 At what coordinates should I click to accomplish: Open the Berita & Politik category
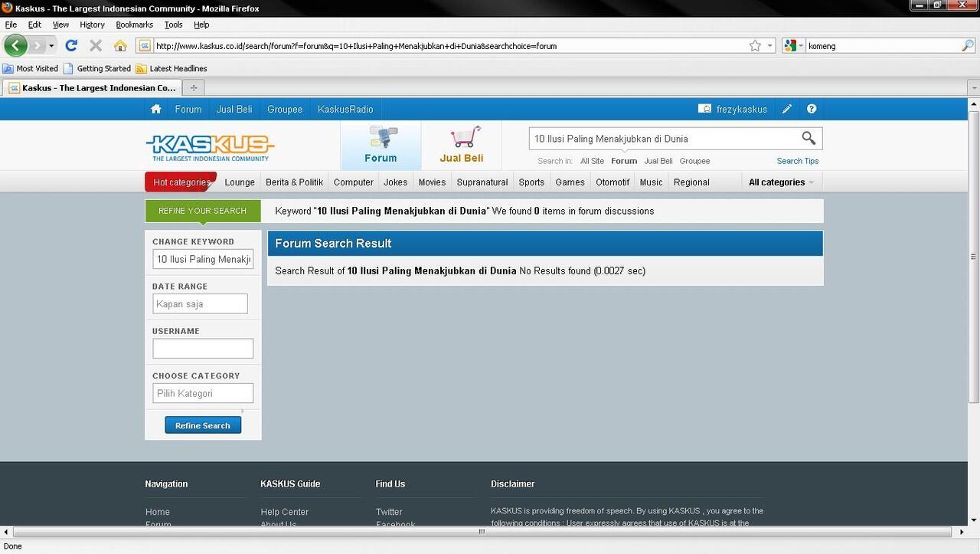pyautogui.click(x=295, y=182)
